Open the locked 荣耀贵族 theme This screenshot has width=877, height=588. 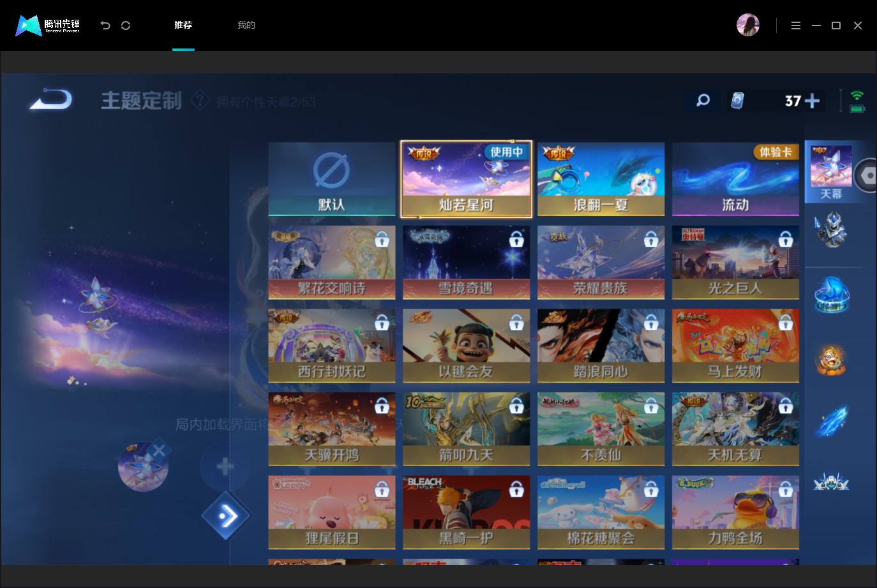pos(601,262)
